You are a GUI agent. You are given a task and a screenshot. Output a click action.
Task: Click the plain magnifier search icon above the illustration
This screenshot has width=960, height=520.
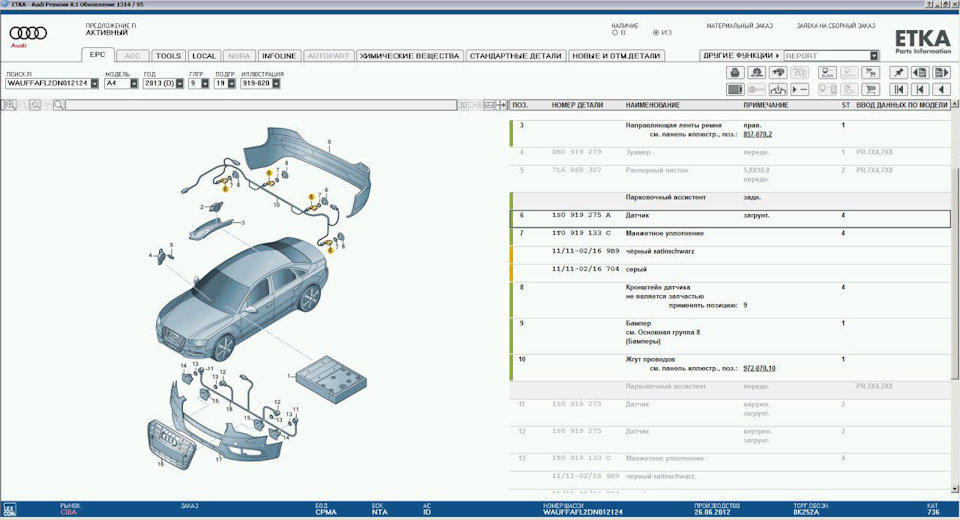click(x=59, y=105)
